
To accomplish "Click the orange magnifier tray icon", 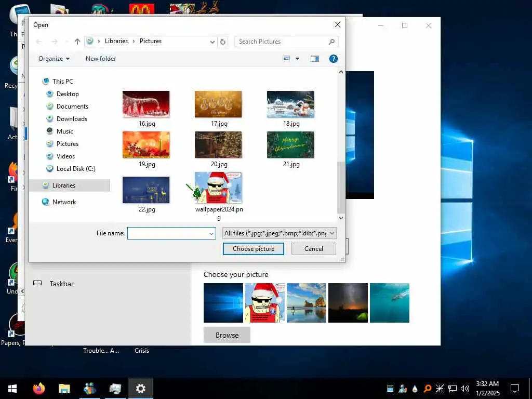I will [x=428, y=389].
